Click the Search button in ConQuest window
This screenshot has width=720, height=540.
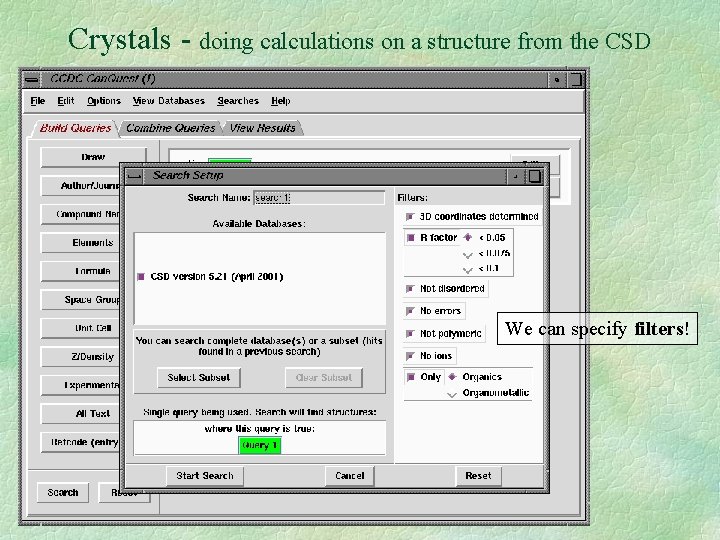[63, 493]
